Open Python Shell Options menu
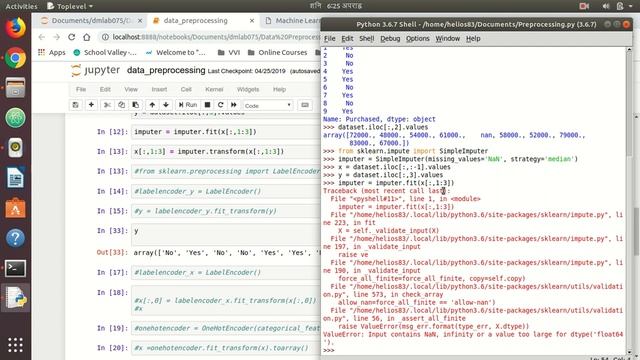The image size is (640, 360). click(417, 39)
